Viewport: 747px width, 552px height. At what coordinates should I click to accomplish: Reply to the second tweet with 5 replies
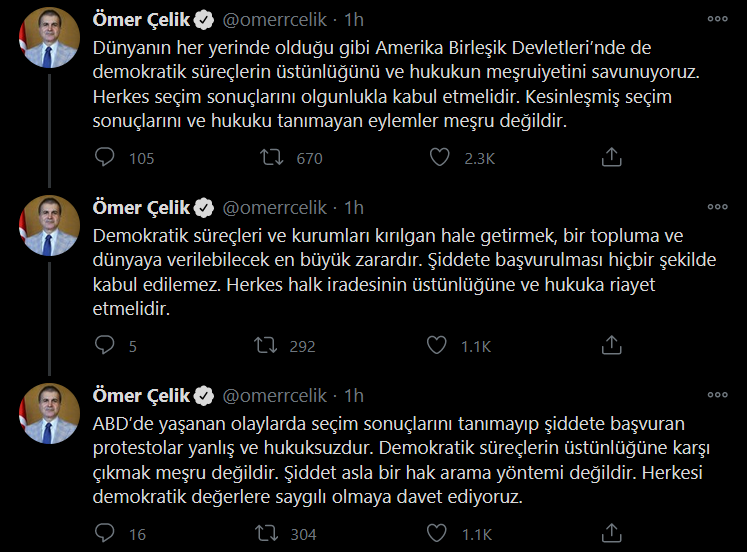[105, 346]
